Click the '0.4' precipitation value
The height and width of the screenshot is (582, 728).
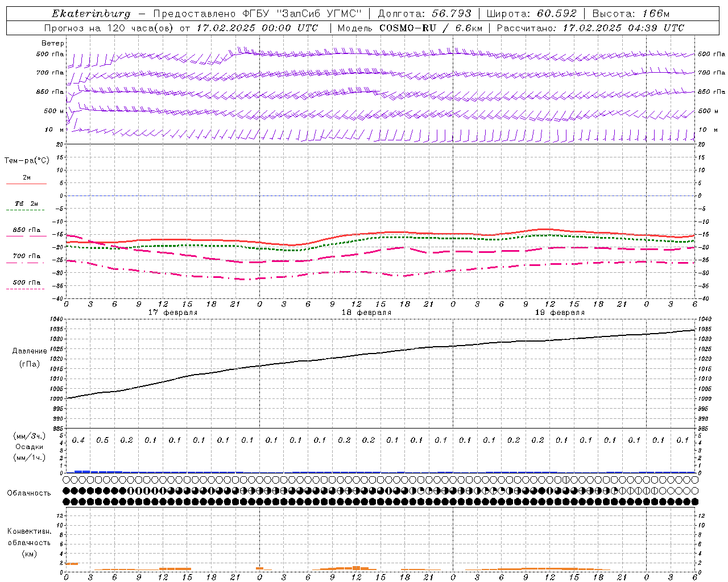[x=78, y=440]
